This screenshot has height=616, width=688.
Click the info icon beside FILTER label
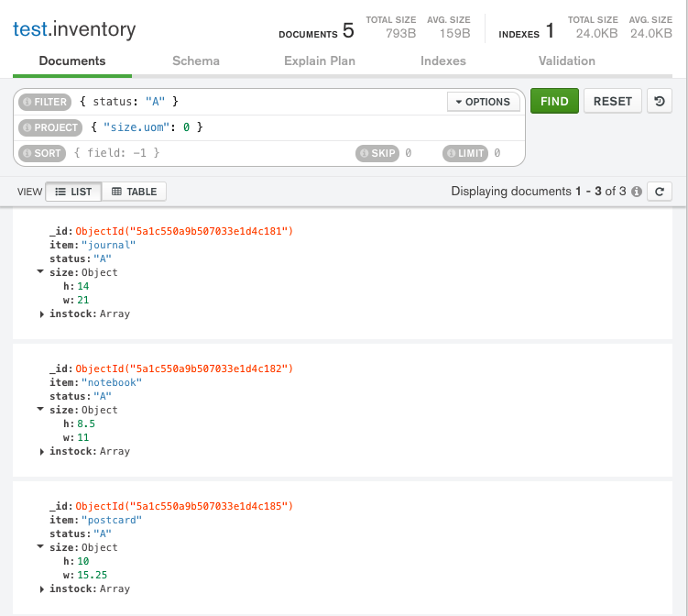click(27, 102)
